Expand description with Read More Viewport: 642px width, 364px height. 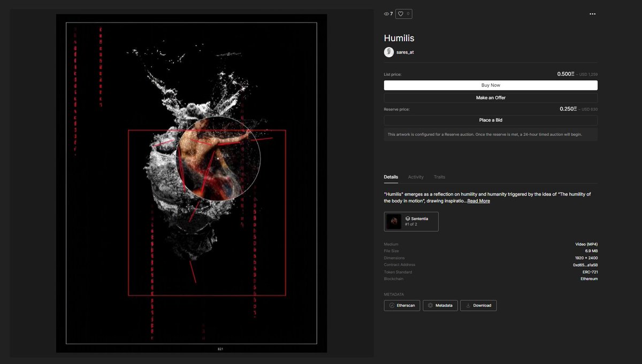click(x=478, y=201)
